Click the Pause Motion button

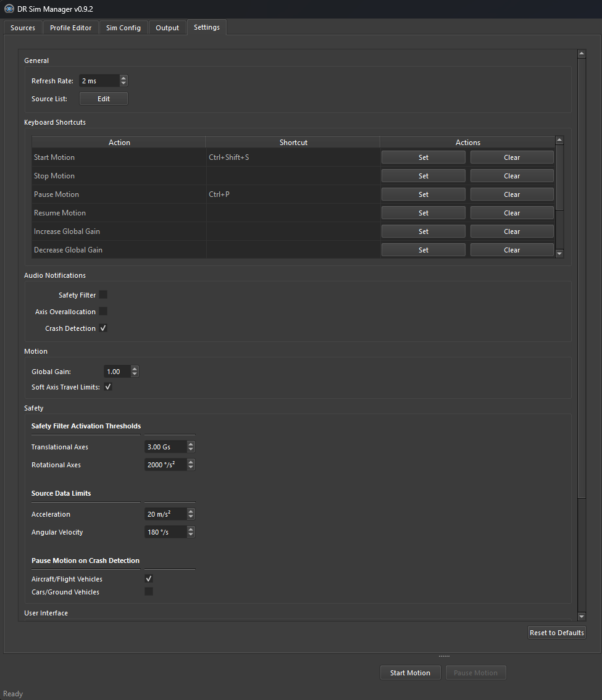point(475,673)
